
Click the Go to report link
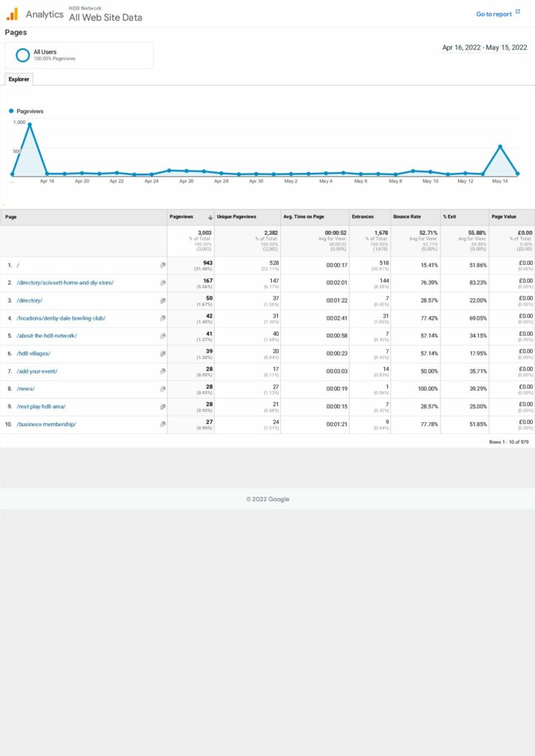pyautogui.click(x=494, y=14)
